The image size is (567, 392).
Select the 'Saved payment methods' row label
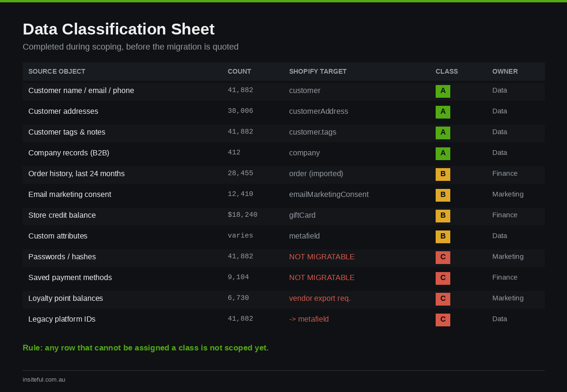tap(70, 277)
